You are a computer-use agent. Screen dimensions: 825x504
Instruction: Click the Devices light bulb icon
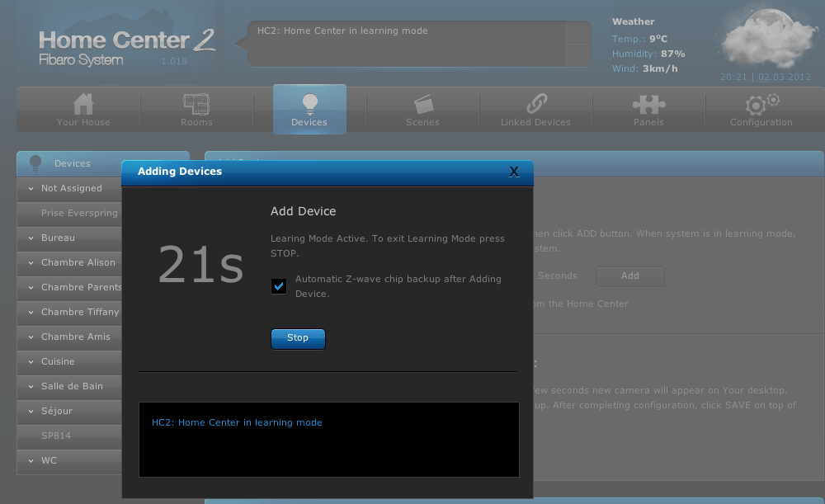point(309,104)
